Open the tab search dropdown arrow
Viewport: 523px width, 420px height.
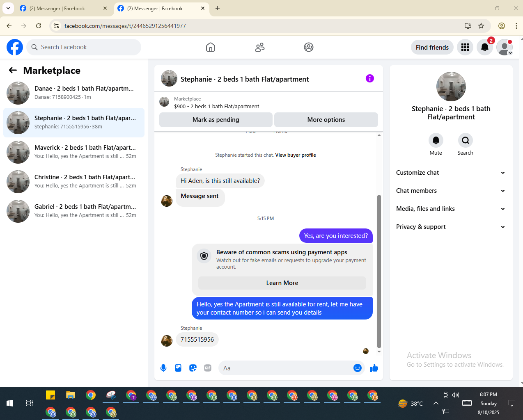click(8, 8)
